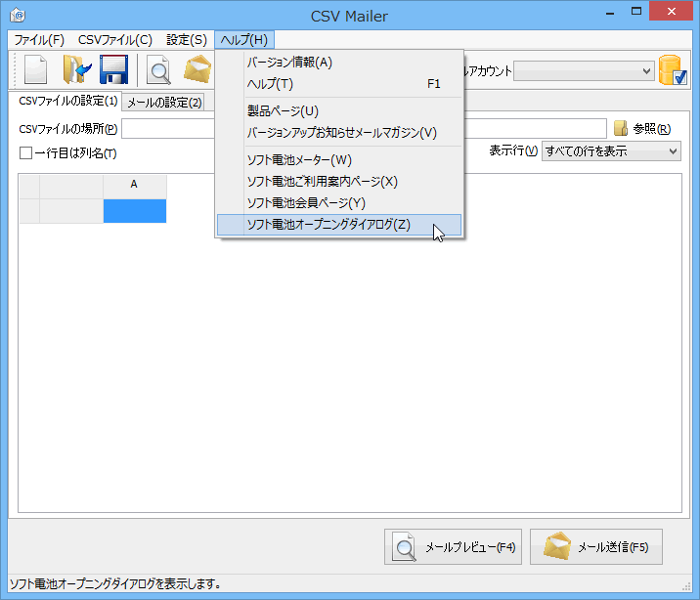
Task: Click the database account settings icon
Action: tap(674, 71)
